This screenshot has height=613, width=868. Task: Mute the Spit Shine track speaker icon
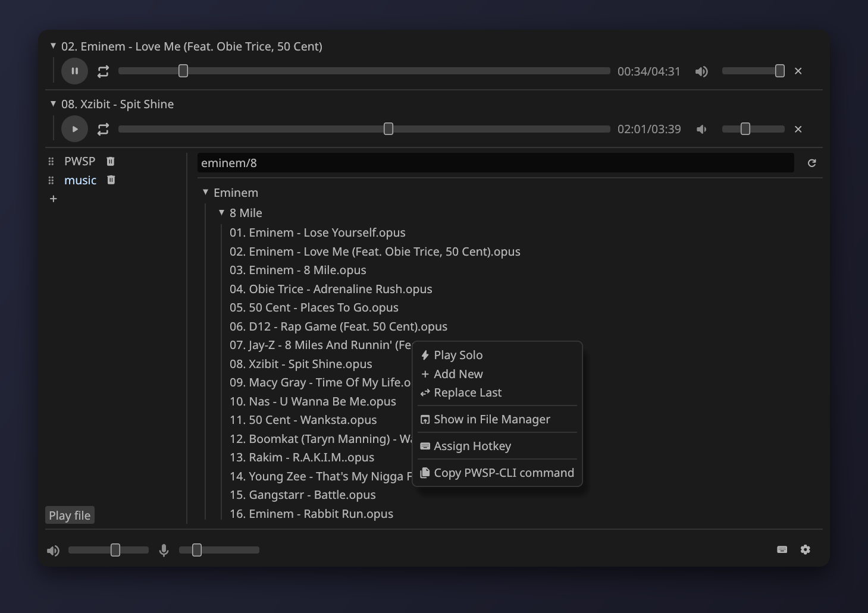(701, 129)
